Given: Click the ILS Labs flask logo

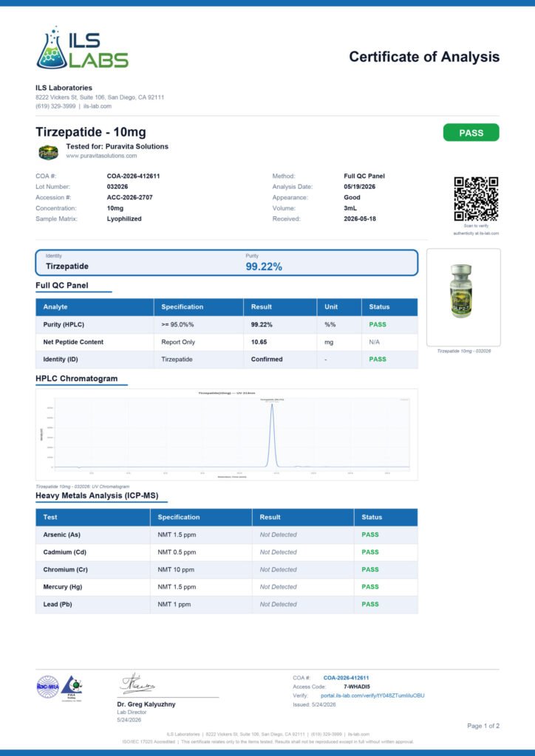Looking at the screenshot, I should (83, 47).
